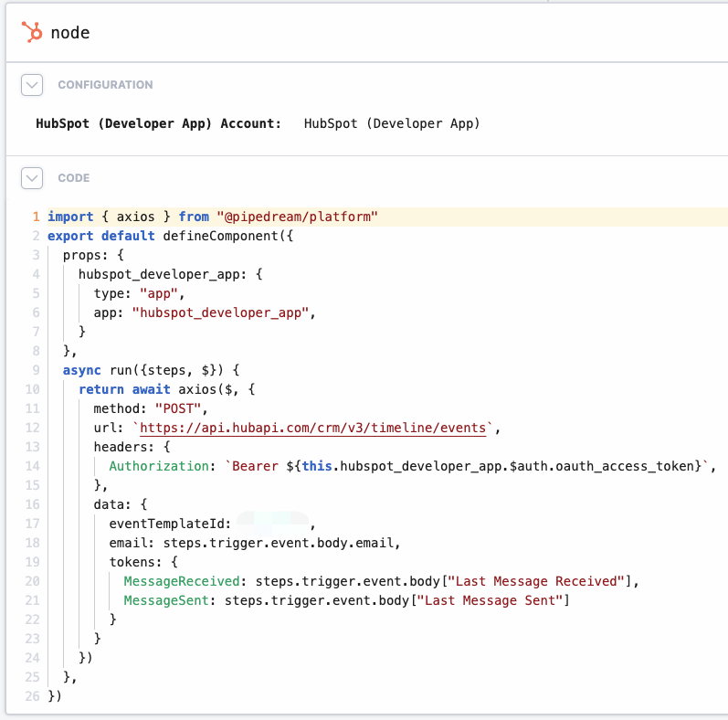Click the hubspot_developer_app: { line 4
The image size is (728, 720).
tap(171, 274)
